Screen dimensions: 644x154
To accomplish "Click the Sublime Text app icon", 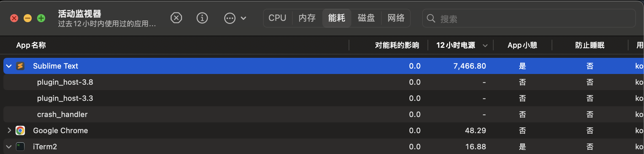I will 20,66.
